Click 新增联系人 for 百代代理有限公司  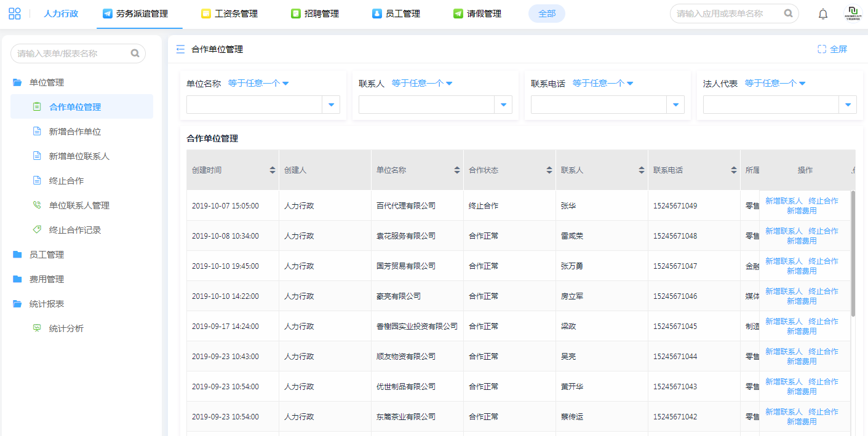783,200
